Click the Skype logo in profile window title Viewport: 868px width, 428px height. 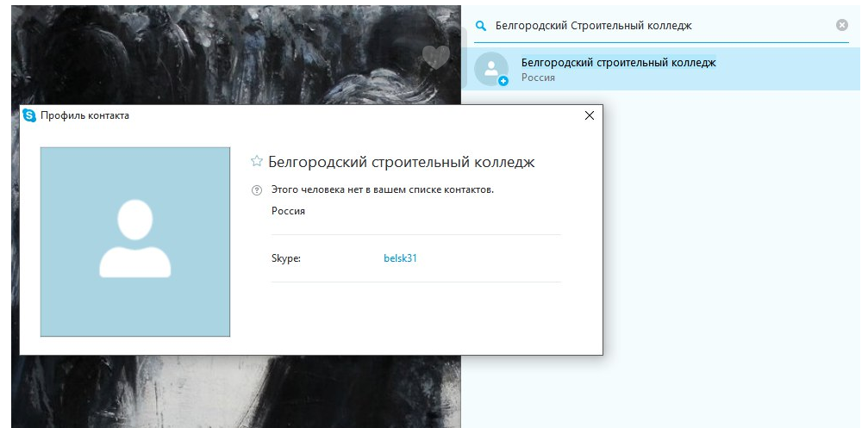pyautogui.click(x=29, y=115)
